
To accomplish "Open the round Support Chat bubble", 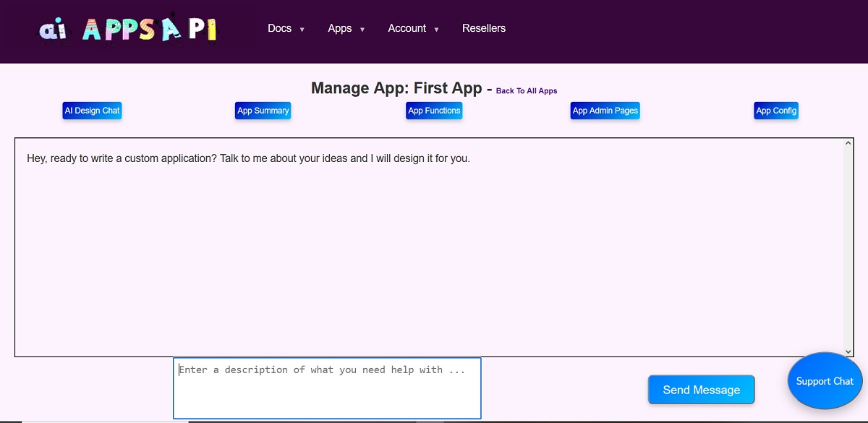I will [825, 381].
